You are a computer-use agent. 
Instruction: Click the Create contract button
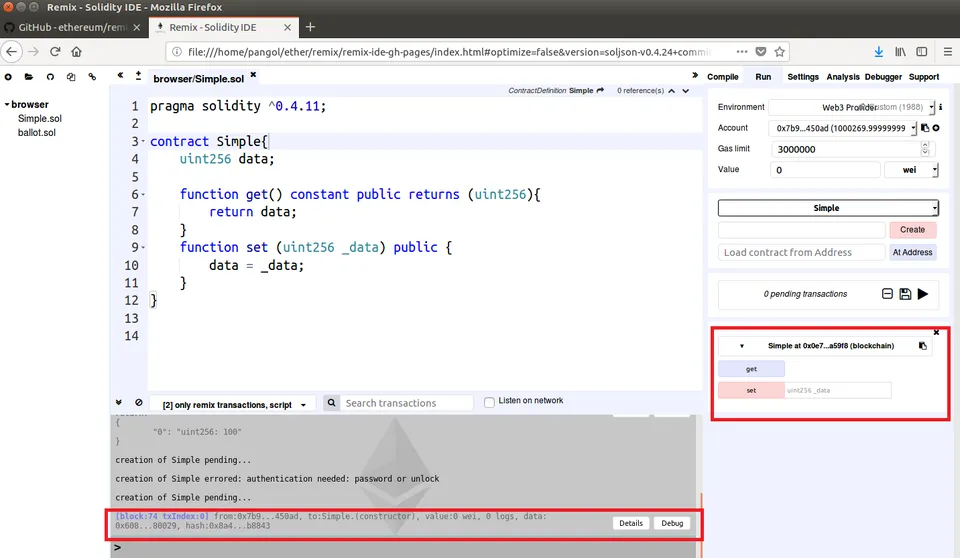(x=912, y=230)
